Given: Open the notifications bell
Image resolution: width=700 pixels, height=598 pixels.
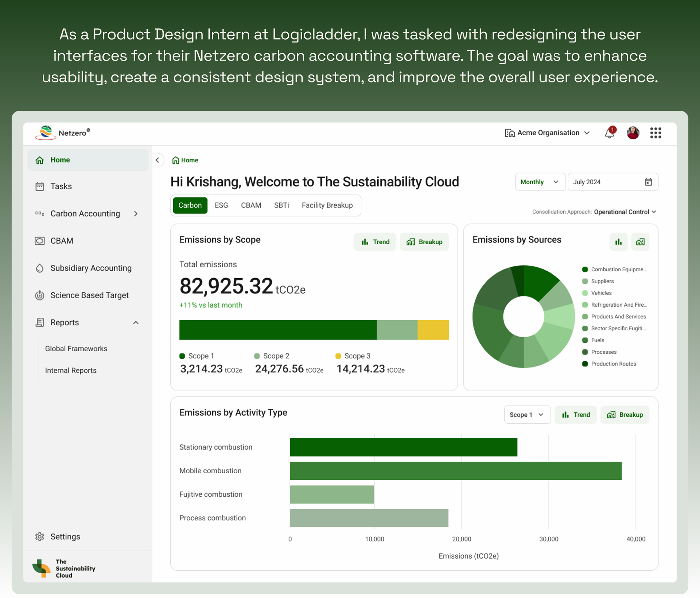Looking at the screenshot, I should [x=610, y=133].
